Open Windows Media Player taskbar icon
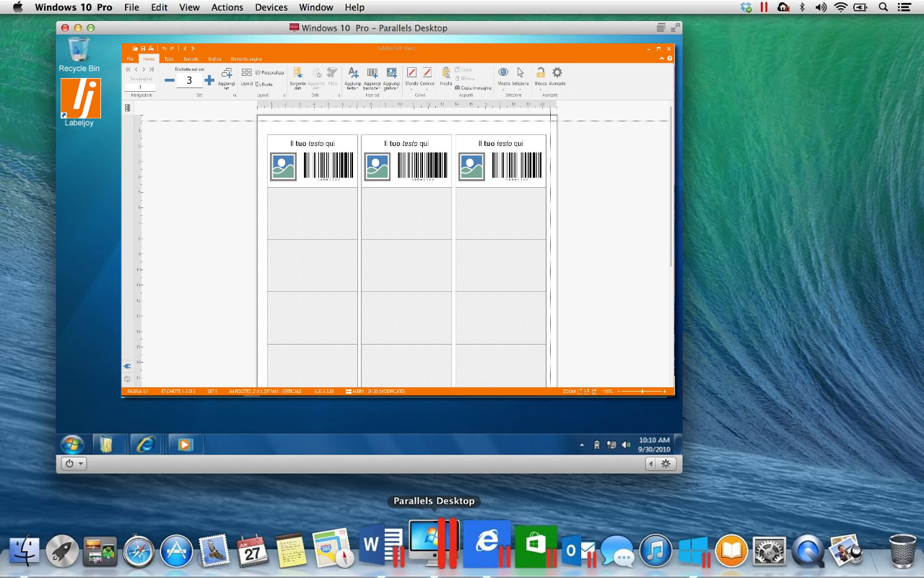924x578 pixels. [x=186, y=444]
